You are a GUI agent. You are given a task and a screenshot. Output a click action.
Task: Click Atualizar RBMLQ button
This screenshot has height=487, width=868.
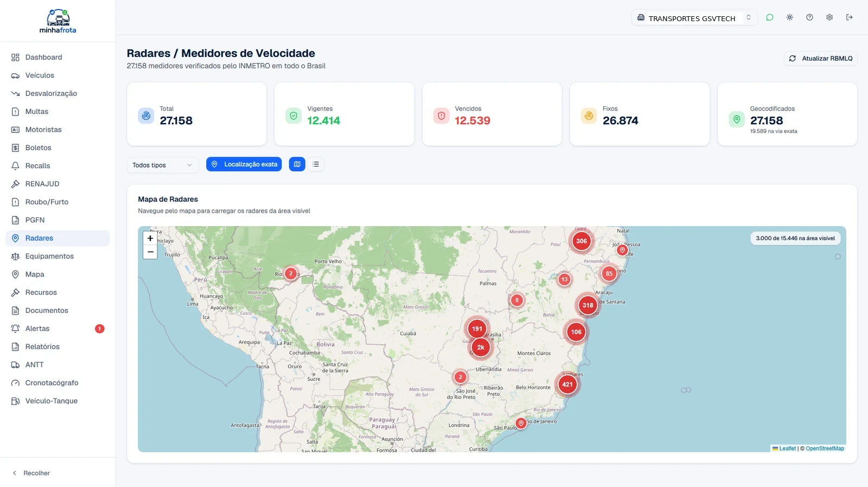coord(821,59)
